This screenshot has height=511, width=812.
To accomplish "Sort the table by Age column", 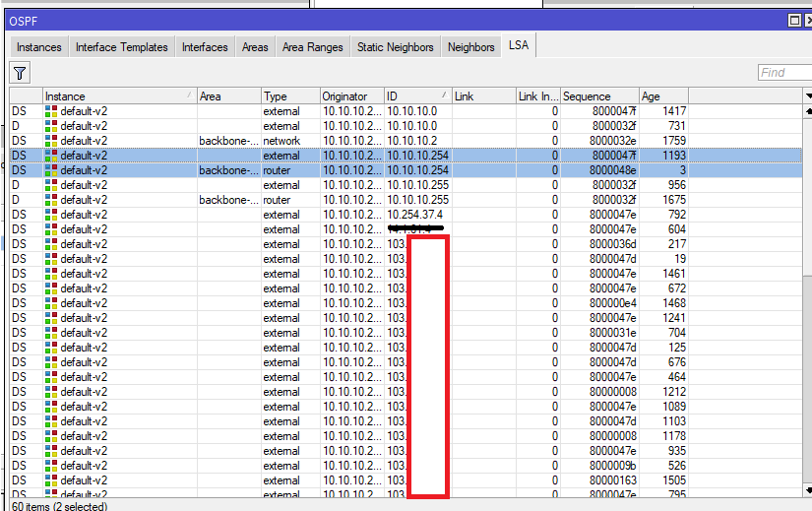I will pos(663,96).
